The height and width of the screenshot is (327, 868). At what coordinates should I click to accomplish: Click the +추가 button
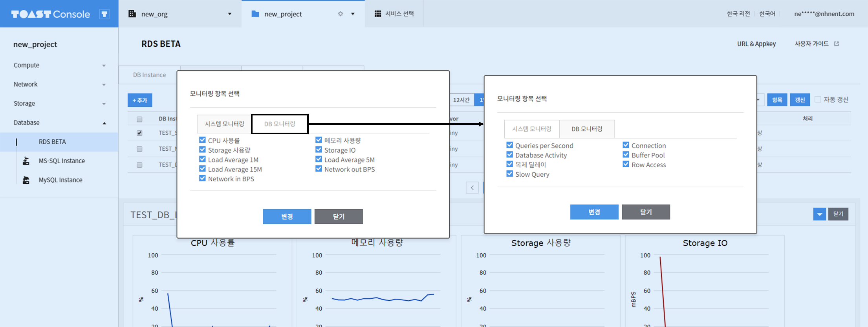(x=140, y=100)
